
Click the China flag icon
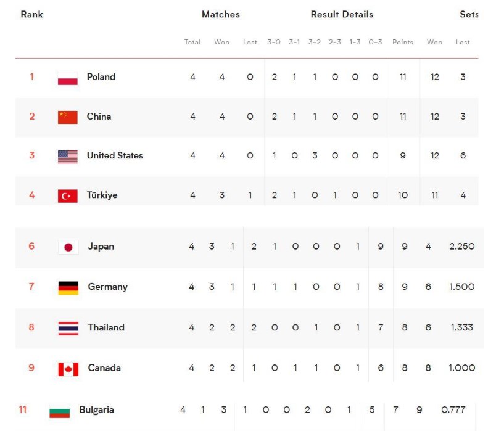(67, 117)
